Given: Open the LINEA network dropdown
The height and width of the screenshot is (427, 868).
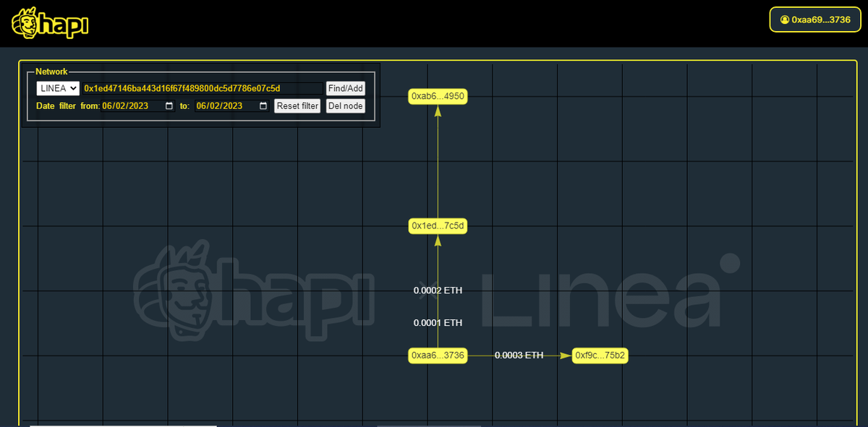Looking at the screenshot, I should click(x=58, y=88).
